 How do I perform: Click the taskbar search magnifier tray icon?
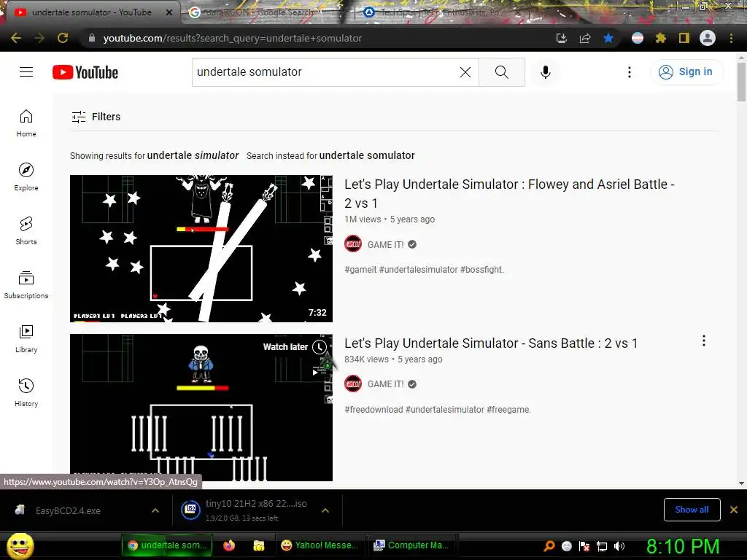tap(549, 546)
